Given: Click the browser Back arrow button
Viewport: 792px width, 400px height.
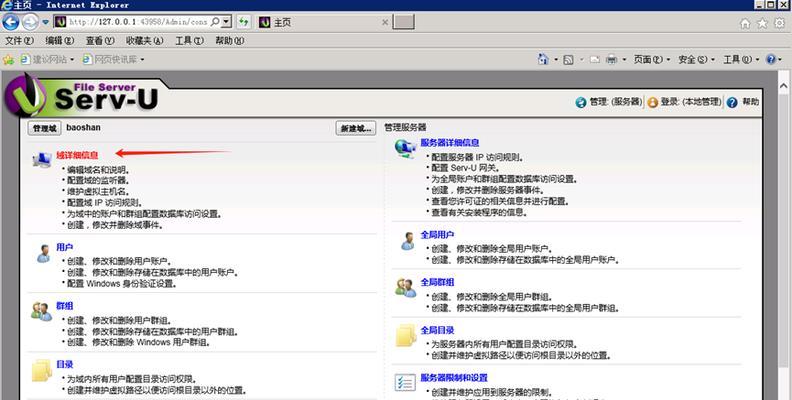Looking at the screenshot, I should [11, 22].
